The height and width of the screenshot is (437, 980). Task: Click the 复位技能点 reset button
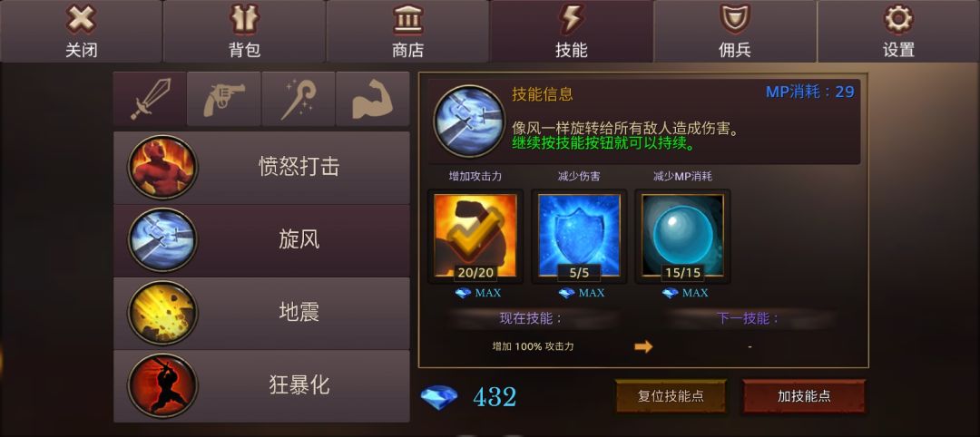coord(671,396)
